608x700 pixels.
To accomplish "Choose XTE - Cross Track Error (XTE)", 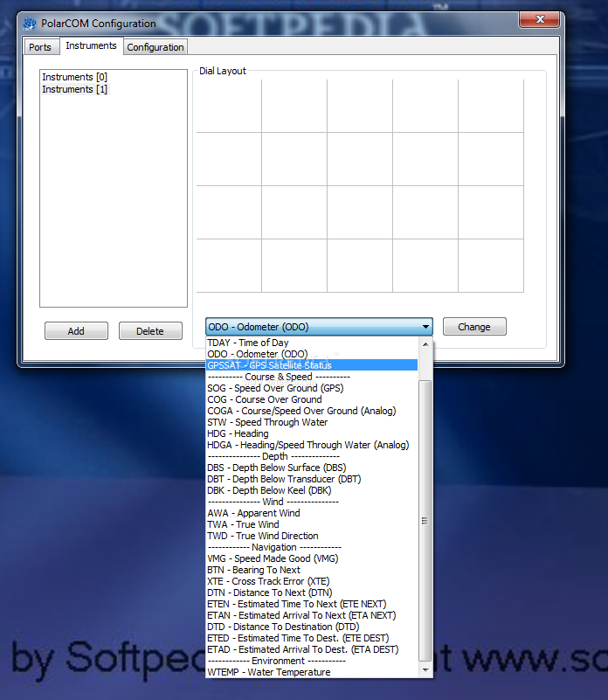I will (x=312, y=582).
